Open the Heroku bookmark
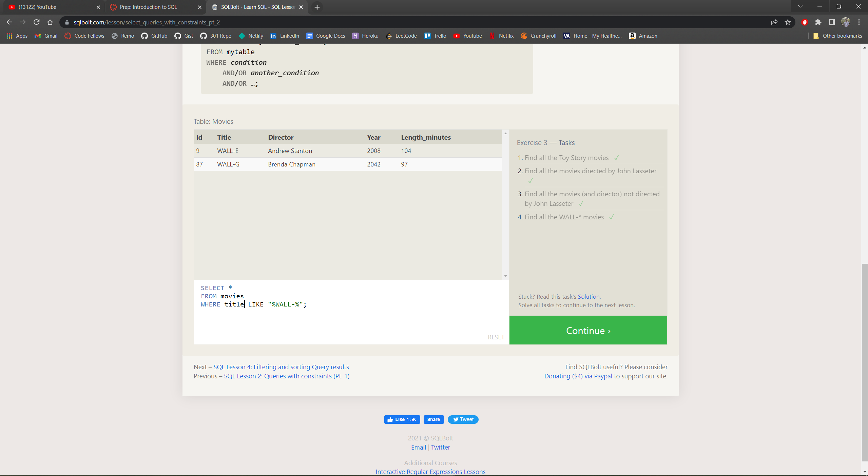This screenshot has height=476, width=868. click(x=365, y=36)
